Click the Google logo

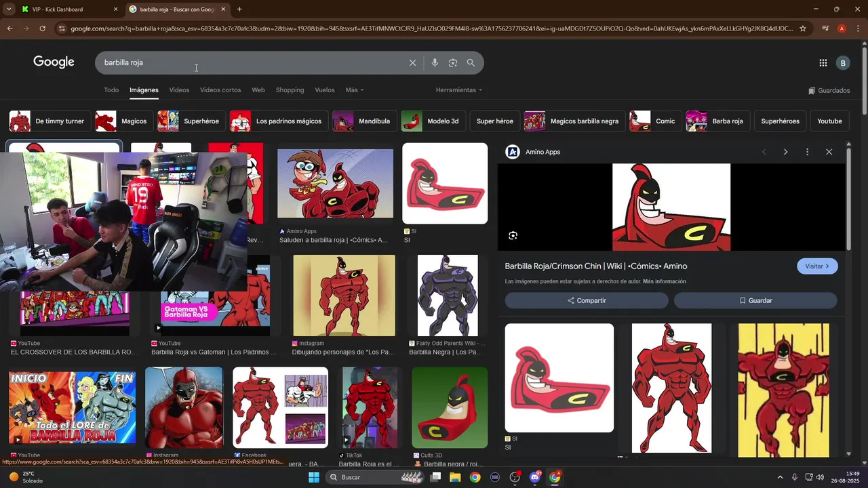(x=54, y=62)
